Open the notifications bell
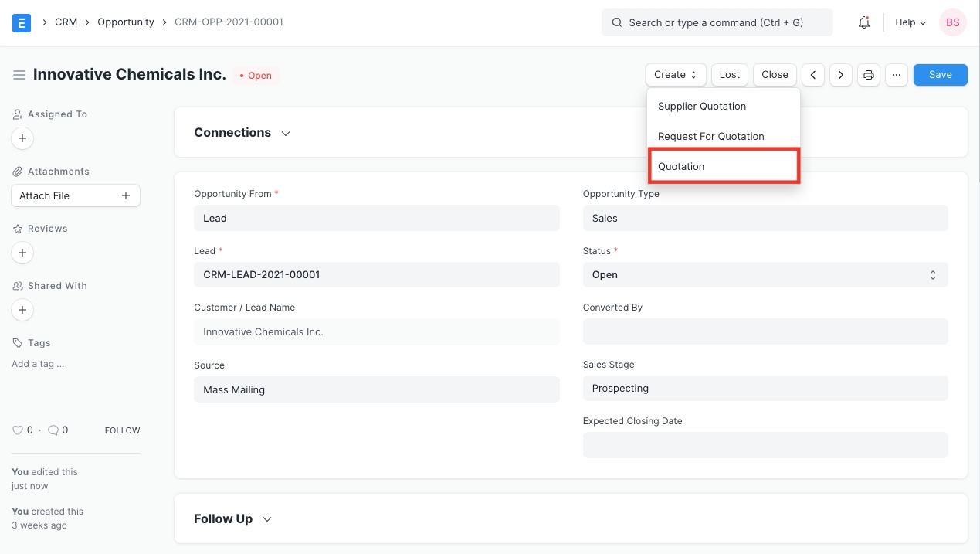 [x=864, y=22]
